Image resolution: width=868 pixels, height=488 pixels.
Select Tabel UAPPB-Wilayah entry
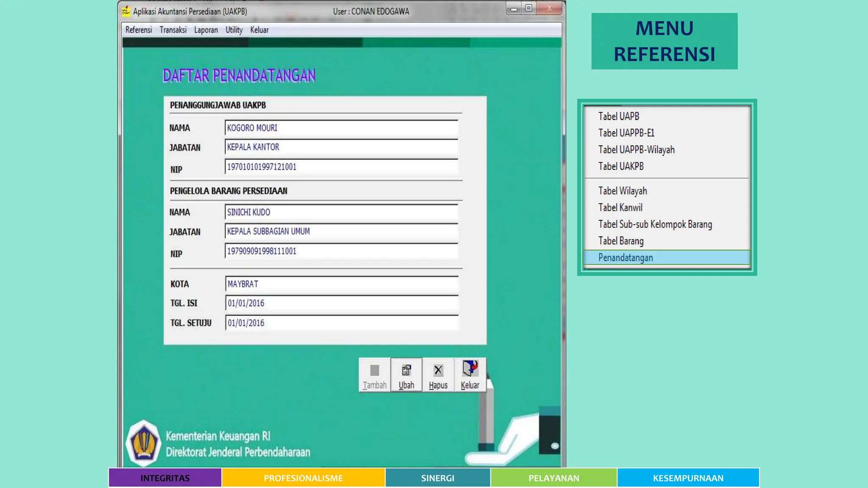(x=636, y=150)
